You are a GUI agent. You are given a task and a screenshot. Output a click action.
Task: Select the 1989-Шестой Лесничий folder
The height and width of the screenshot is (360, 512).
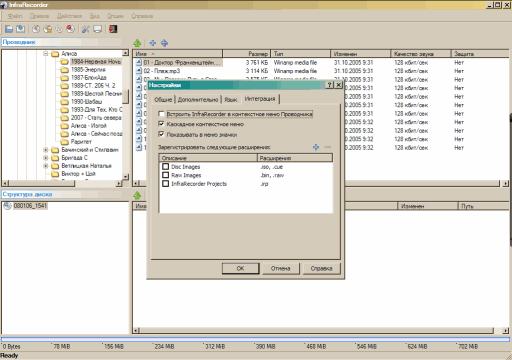click(x=96, y=94)
